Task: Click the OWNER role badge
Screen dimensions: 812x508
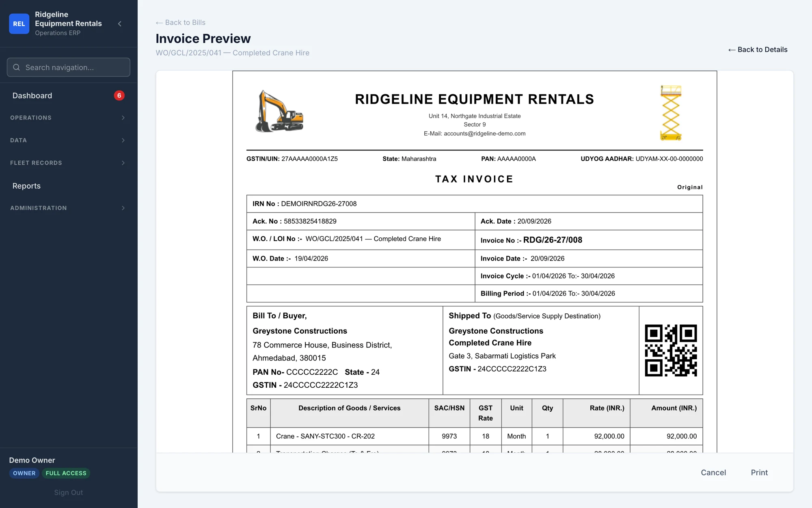Action: (x=24, y=473)
